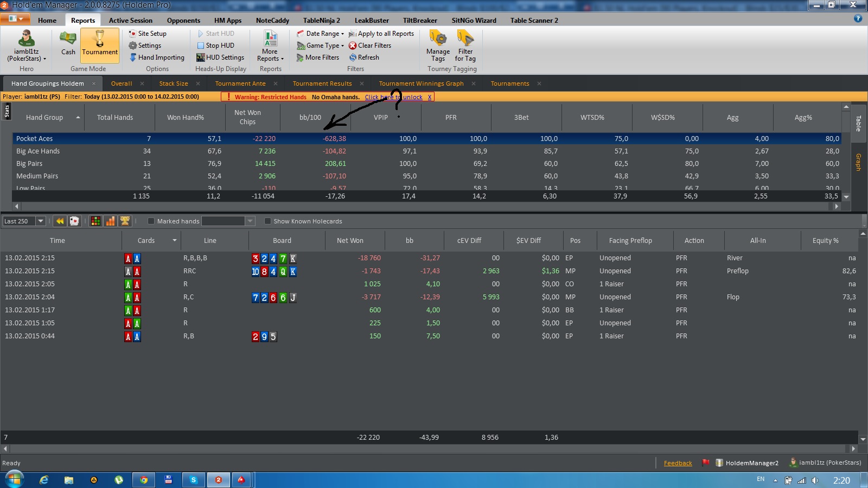Open the Settings gear option

tap(145, 46)
